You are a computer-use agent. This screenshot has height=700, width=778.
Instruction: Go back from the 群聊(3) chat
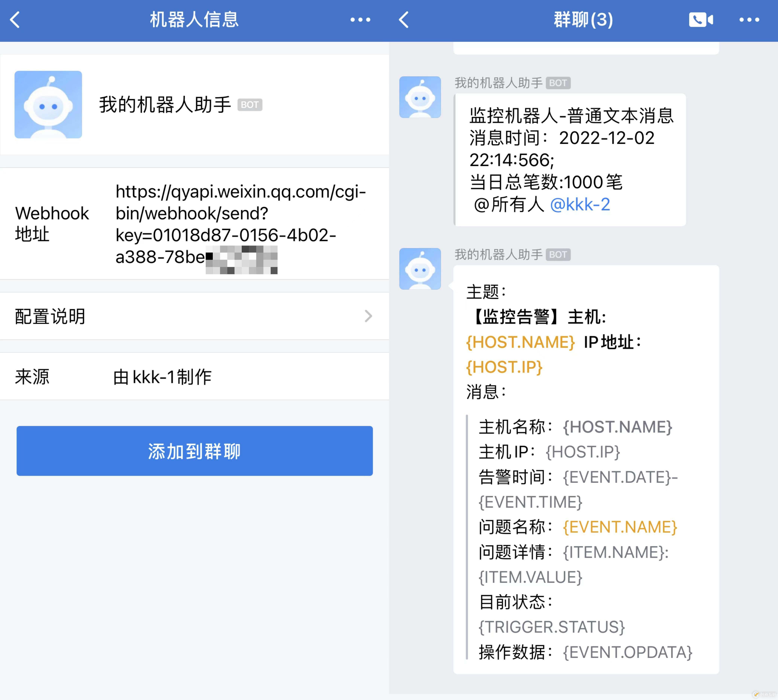point(404,20)
